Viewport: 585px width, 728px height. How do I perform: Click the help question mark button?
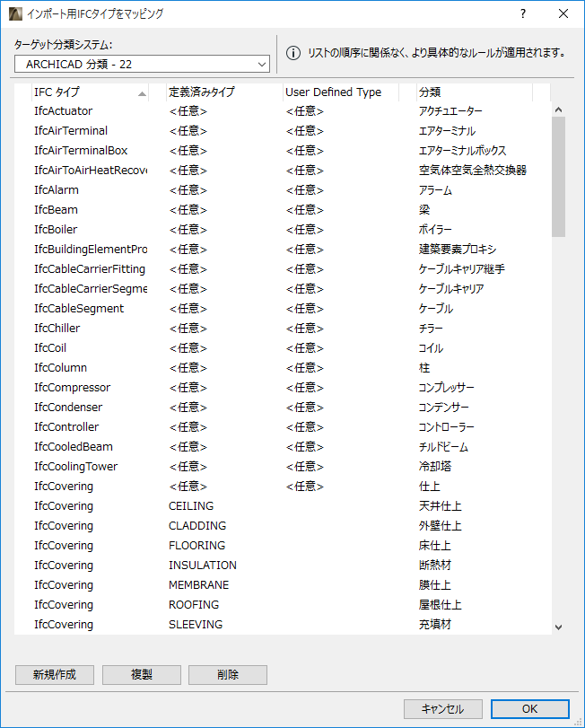pos(523,14)
